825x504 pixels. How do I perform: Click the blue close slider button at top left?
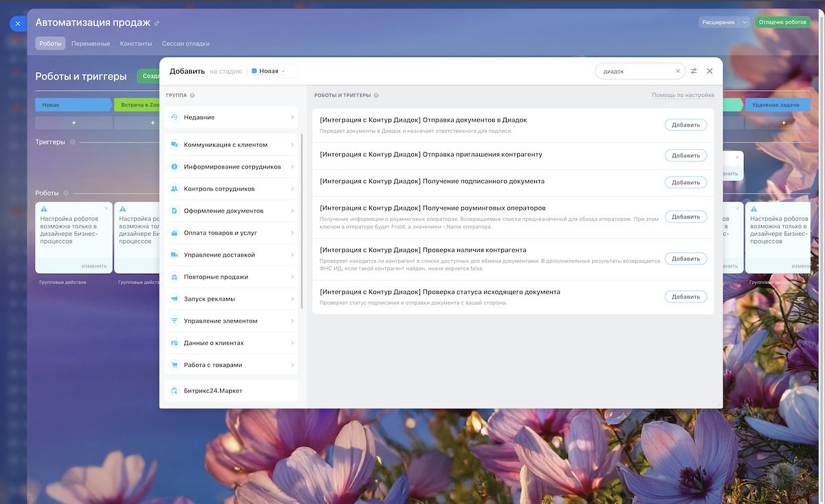pyautogui.click(x=18, y=23)
